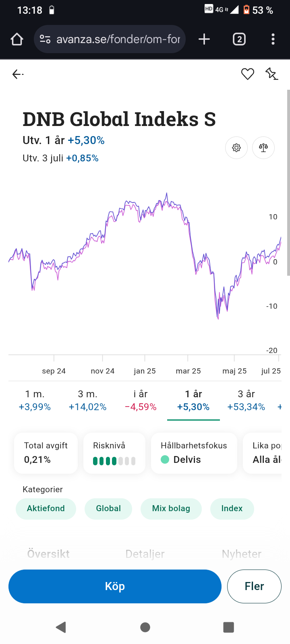
Task: Select the 3 år period
Action: coord(246,400)
